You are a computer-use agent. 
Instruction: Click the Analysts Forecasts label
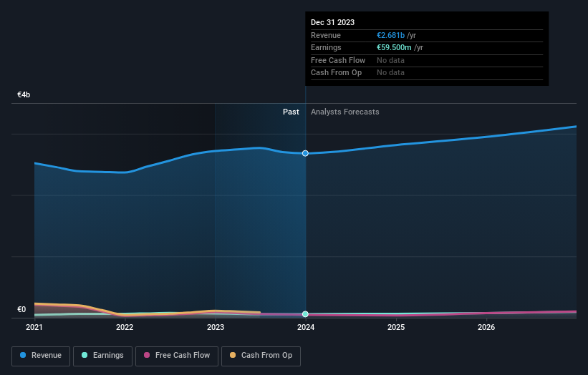click(345, 112)
